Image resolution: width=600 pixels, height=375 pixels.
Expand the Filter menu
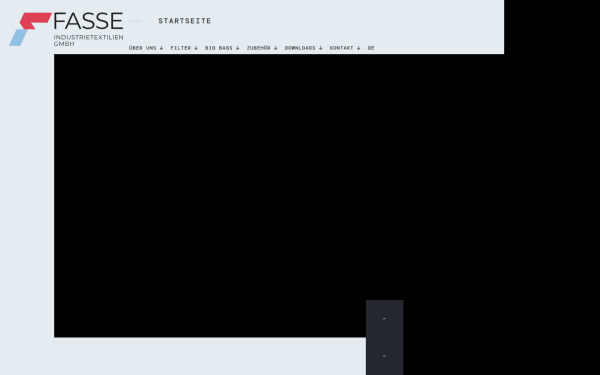pyautogui.click(x=184, y=48)
